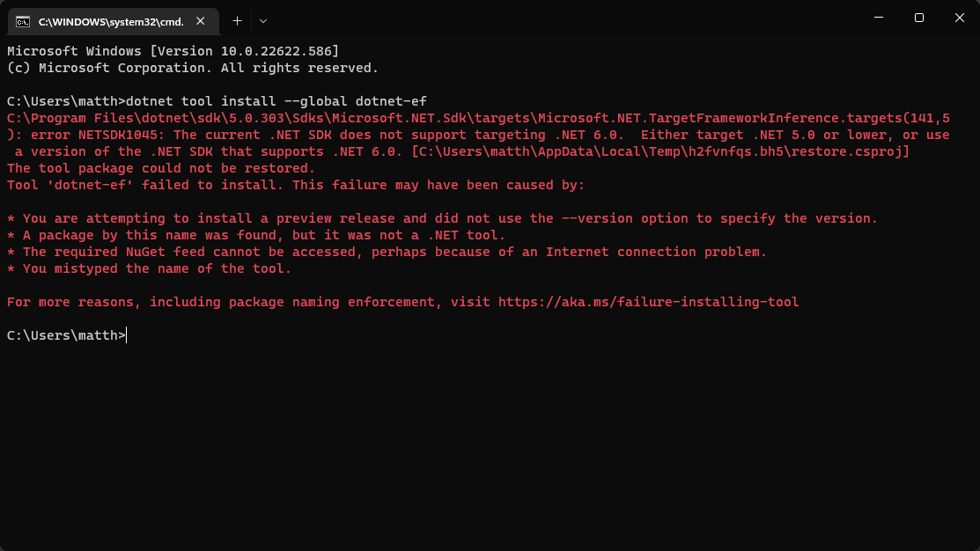
Task: Minimize the terminal window
Action: coord(879,18)
